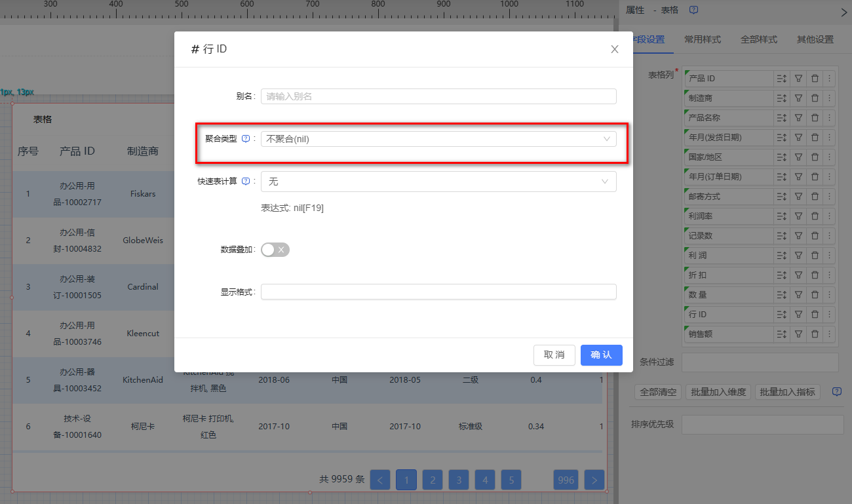Delete the 制造商 column
This screenshot has height=504, width=852.
(815, 98)
